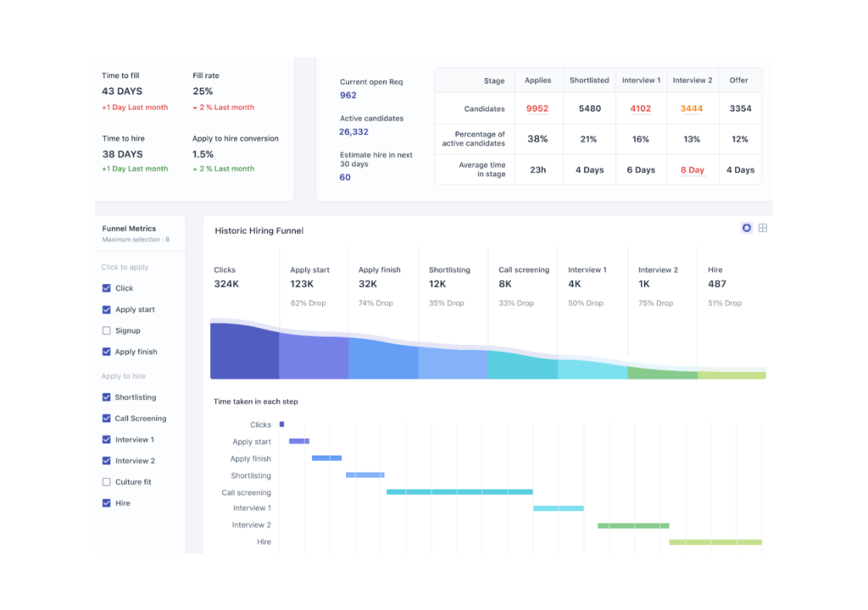
Task: Click the Applies column header
Action: pos(537,80)
